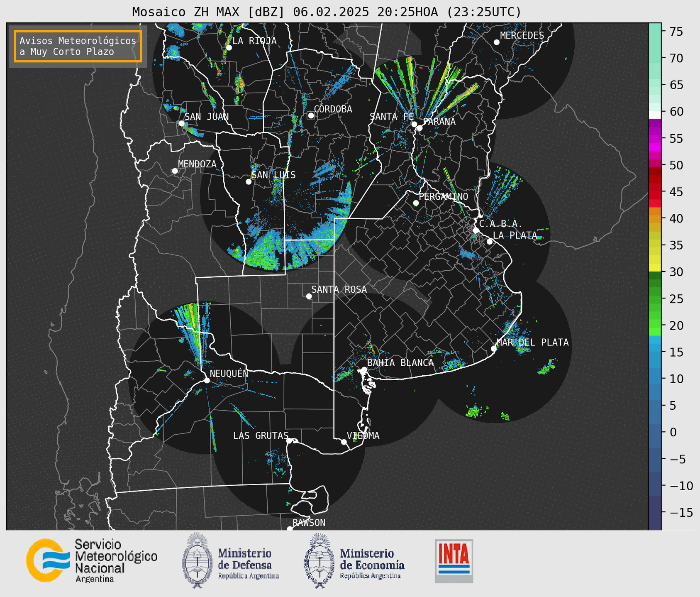The height and width of the screenshot is (597, 700).
Task: Select the SANTA FE city marker dot
Action: 414,124
